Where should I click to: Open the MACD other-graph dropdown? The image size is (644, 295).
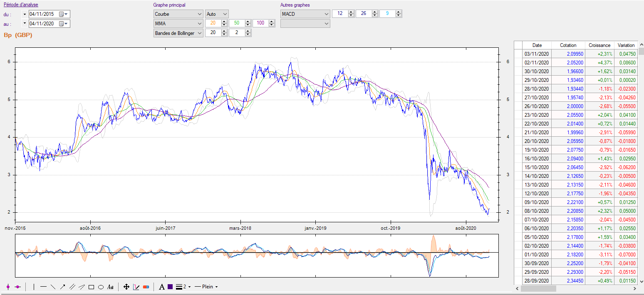click(305, 14)
